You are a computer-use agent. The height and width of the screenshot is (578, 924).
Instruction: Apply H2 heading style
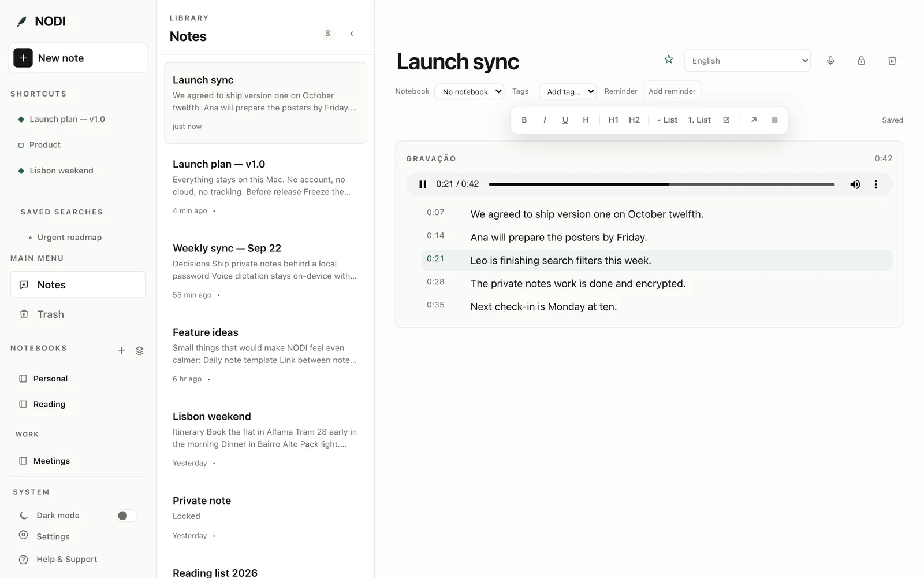click(634, 120)
